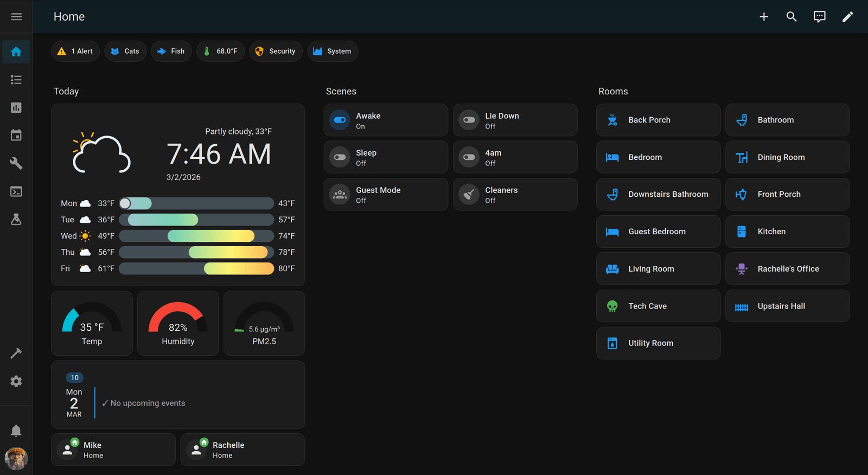The image size is (868, 475).
Task: Click the Tuesday forecast row
Action: click(x=178, y=220)
